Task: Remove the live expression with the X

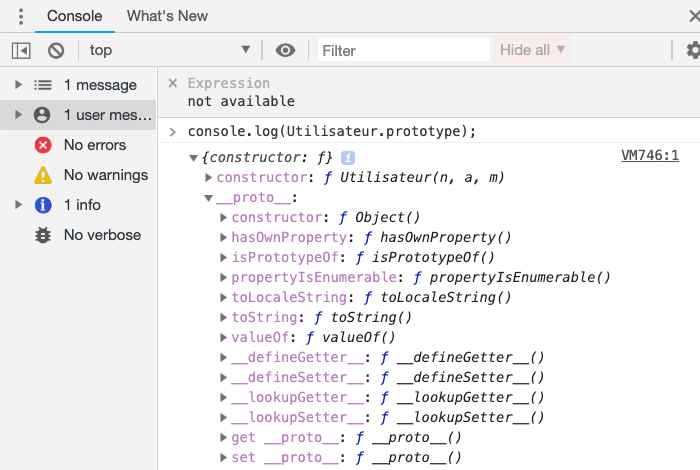Action: [x=173, y=84]
